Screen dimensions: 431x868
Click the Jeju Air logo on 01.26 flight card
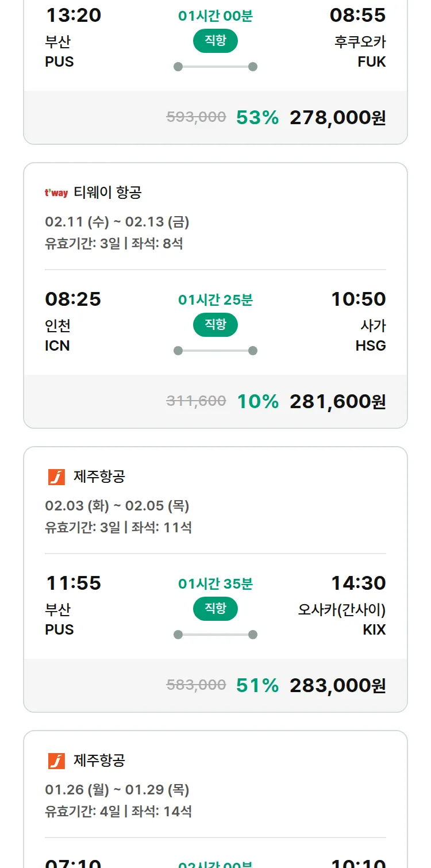pyautogui.click(x=56, y=761)
